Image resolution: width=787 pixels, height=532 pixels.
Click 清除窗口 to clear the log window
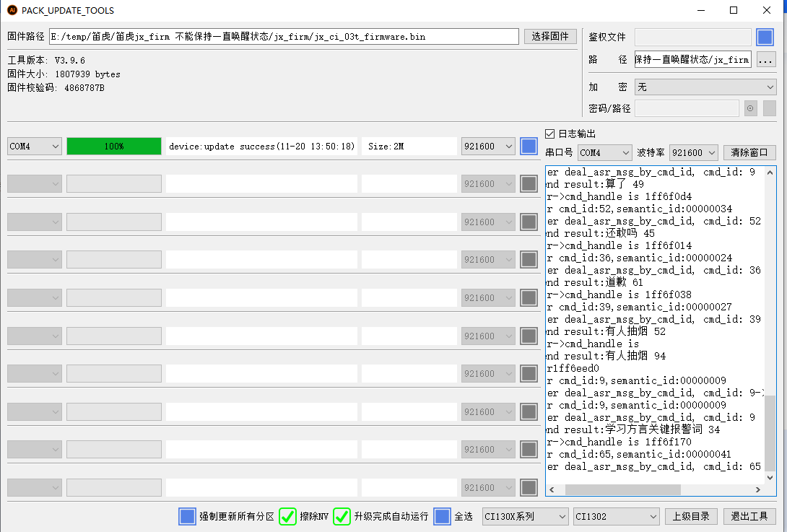pyautogui.click(x=751, y=152)
